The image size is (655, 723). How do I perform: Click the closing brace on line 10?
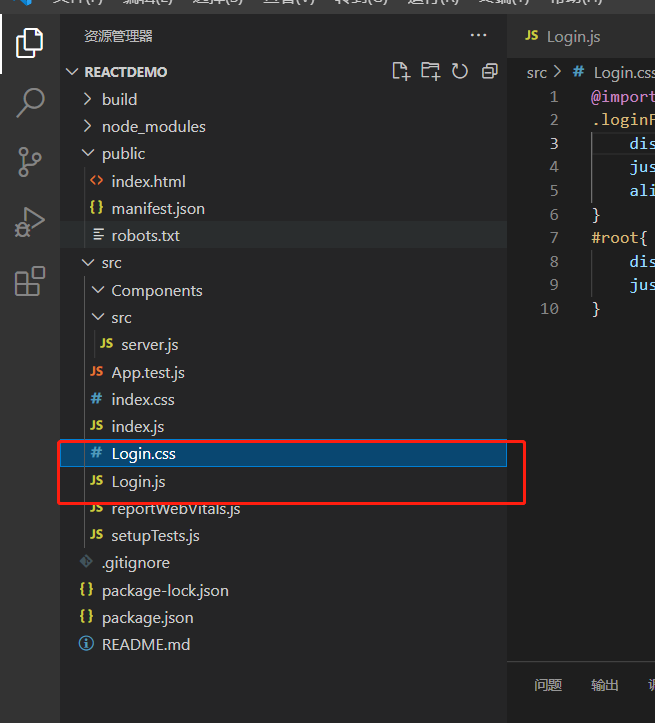coord(596,308)
